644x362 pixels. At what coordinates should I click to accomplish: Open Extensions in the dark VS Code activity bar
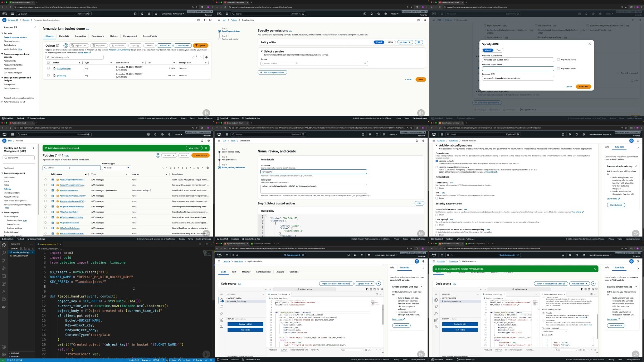pos(4,284)
